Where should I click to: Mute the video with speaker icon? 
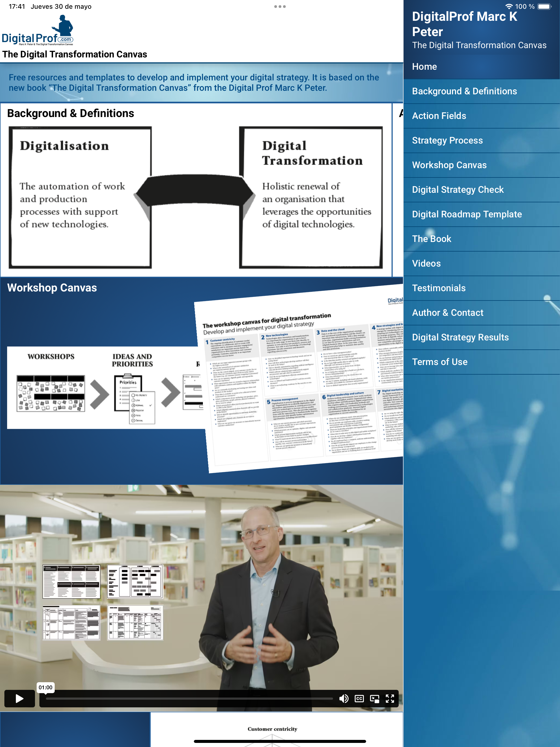point(343,699)
